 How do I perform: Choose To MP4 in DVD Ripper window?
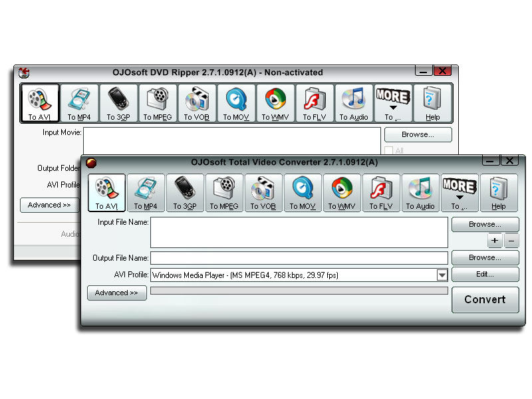coord(79,103)
